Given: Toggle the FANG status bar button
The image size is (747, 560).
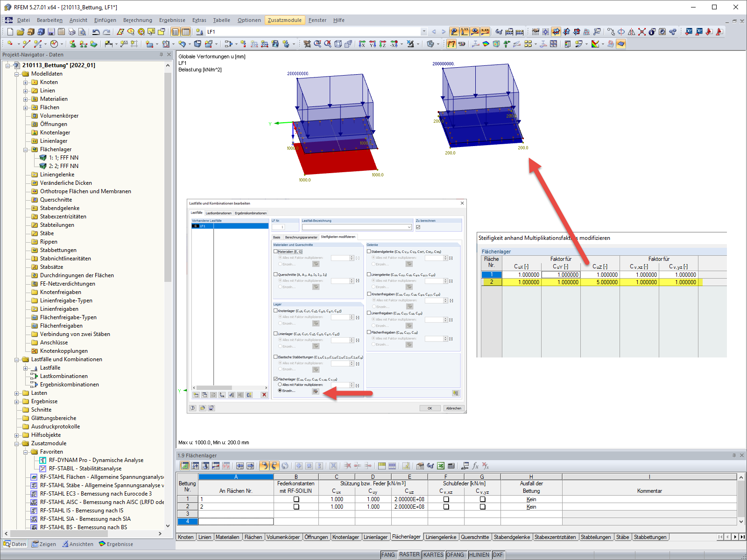Looking at the screenshot, I should (388, 555).
